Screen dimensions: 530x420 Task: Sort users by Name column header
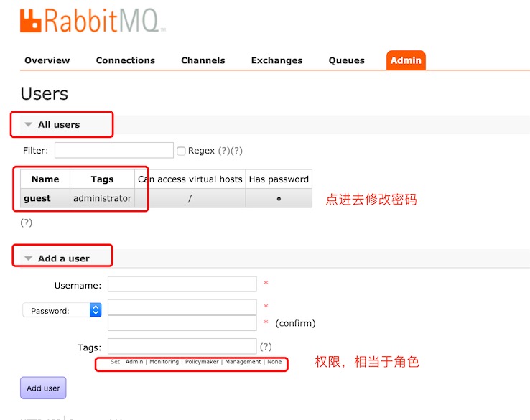pos(45,179)
